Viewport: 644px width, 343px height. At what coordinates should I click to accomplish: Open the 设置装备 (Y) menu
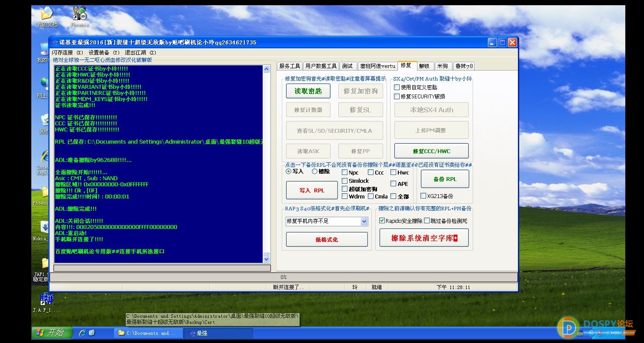click(104, 53)
